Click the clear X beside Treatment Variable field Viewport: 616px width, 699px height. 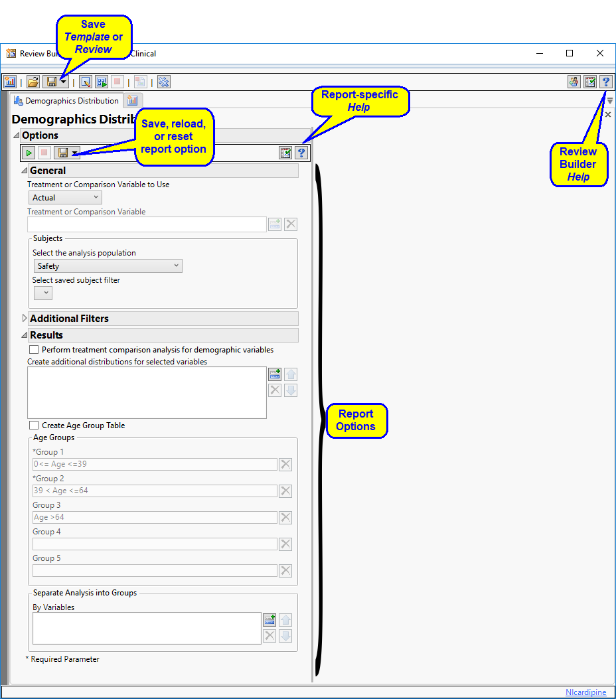tap(291, 224)
